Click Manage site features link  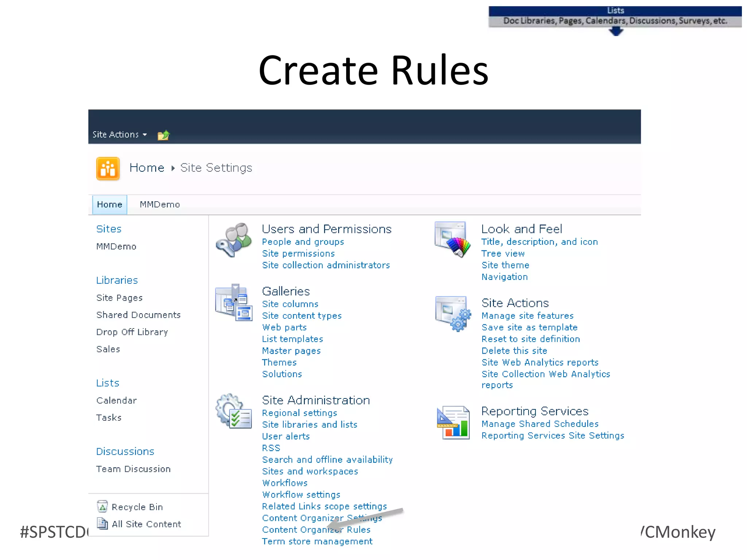527,316
